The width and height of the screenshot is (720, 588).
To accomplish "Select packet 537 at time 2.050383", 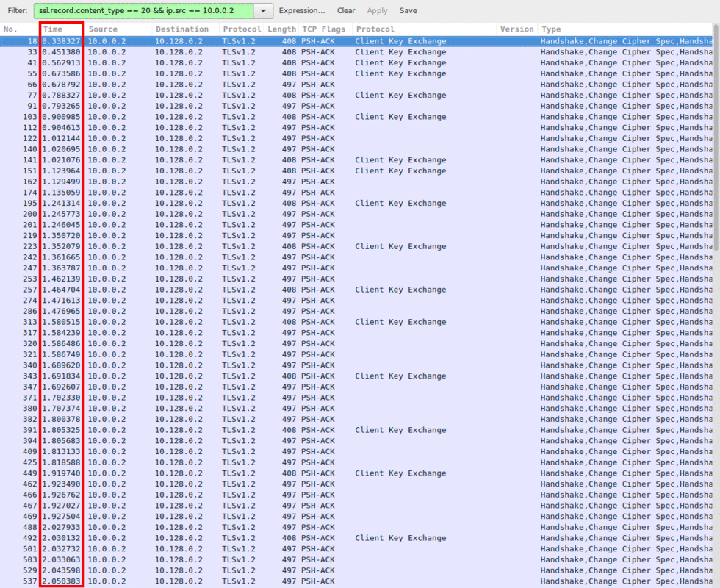I will [x=356, y=581].
